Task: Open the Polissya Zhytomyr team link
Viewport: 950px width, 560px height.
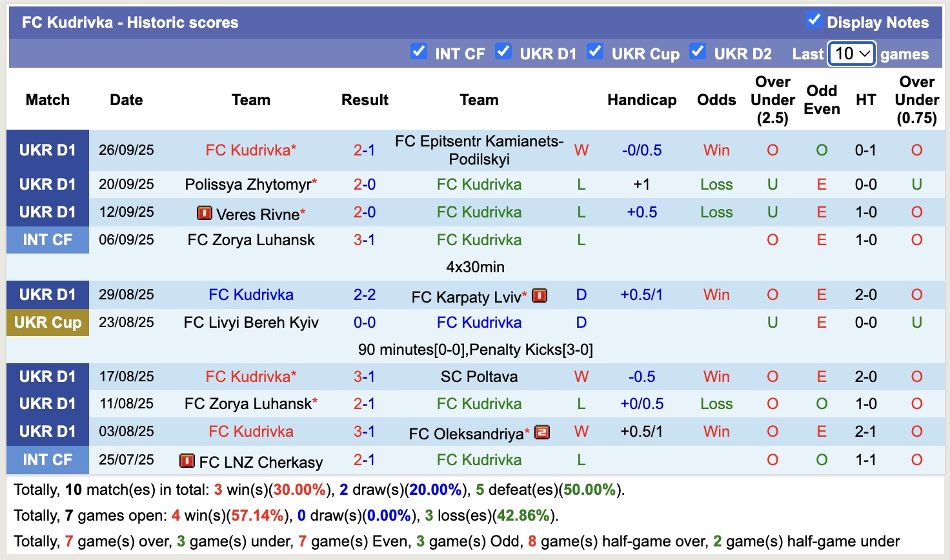Action: click(x=248, y=185)
